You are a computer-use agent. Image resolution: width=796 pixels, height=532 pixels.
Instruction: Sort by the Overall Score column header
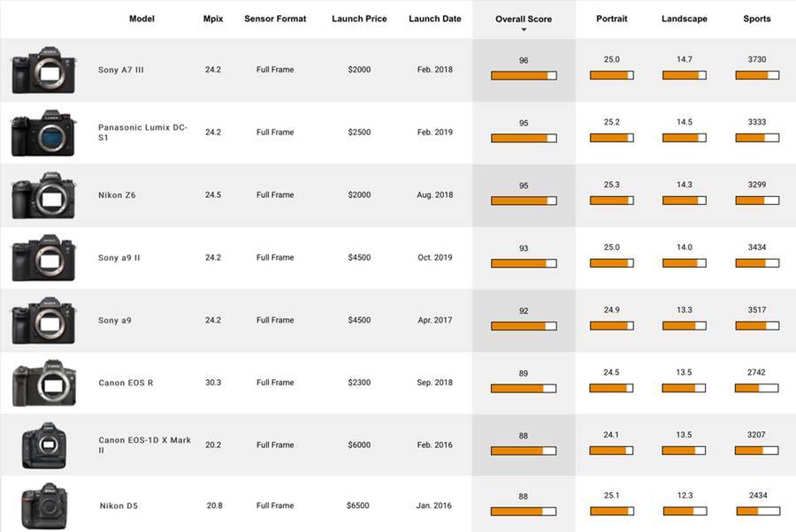point(524,19)
